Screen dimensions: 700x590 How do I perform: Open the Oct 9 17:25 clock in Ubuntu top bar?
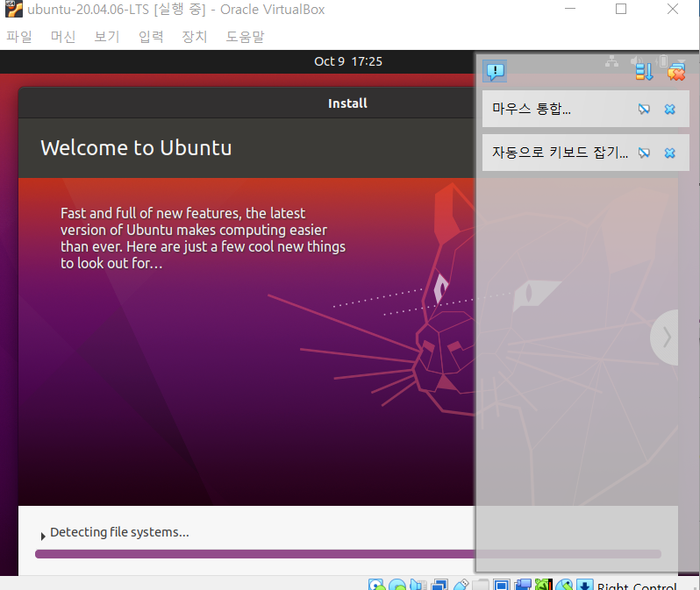(348, 61)
